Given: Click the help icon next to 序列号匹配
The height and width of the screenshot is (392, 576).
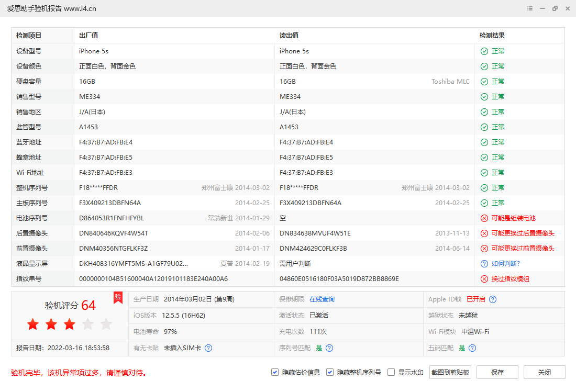Looking at the screenshot, I should [x=329, y=348].
